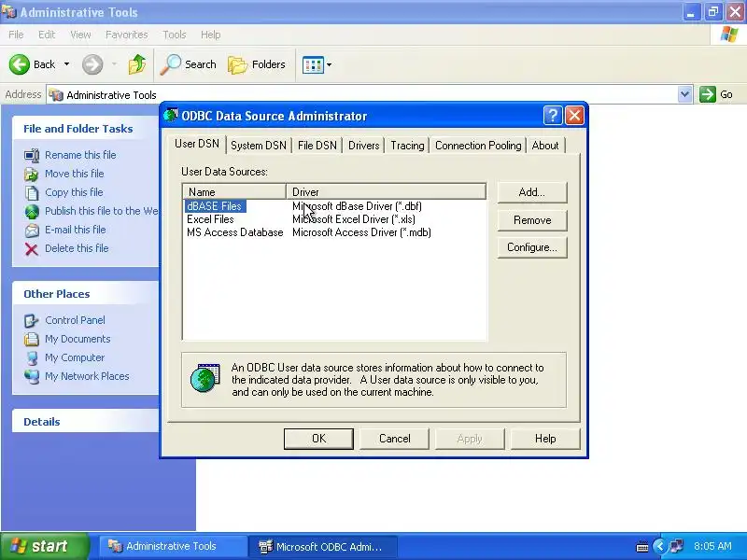This screenshot has height=560, width=747.
Task: Expand the Details panel header
Action: pyautogui.click(x=86, y=422)
